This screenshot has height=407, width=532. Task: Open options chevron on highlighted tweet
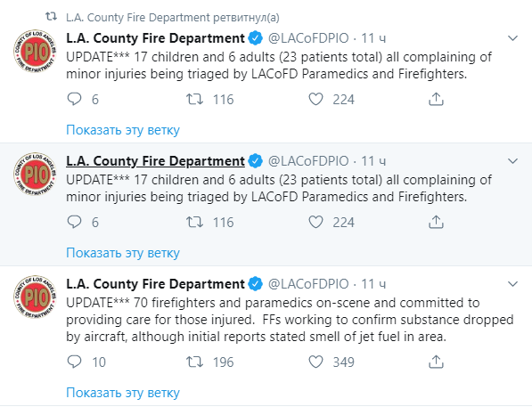[512, 161]
